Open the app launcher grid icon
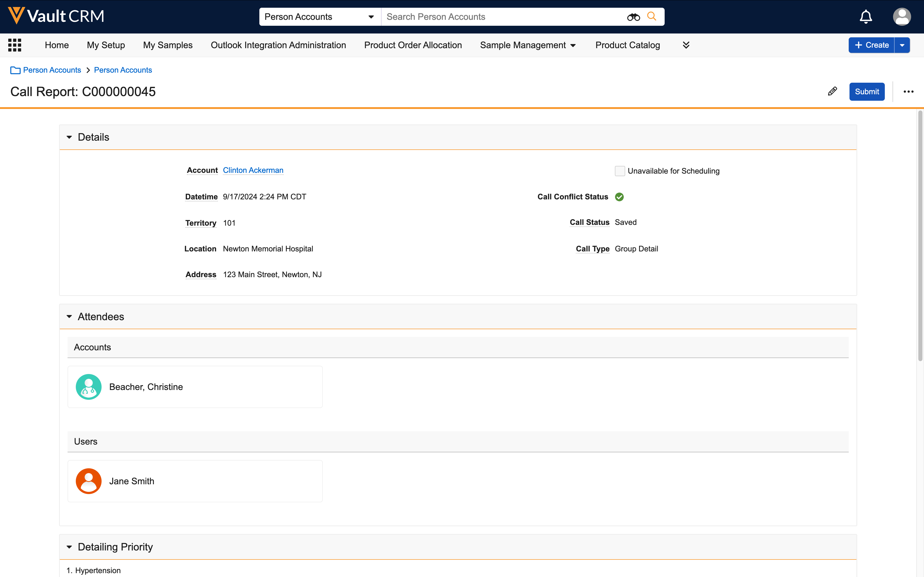The image size is (924, 577). [x=14, y=45]
